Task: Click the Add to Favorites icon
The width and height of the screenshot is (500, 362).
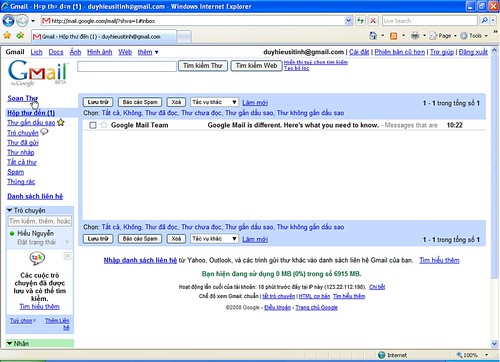Action: [20, 35]
